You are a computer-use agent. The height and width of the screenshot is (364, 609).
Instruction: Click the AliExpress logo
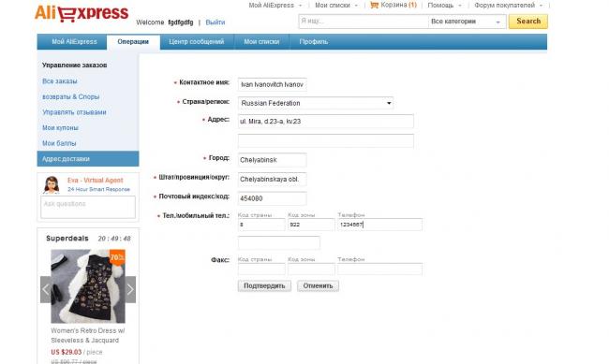coord(82,13)
